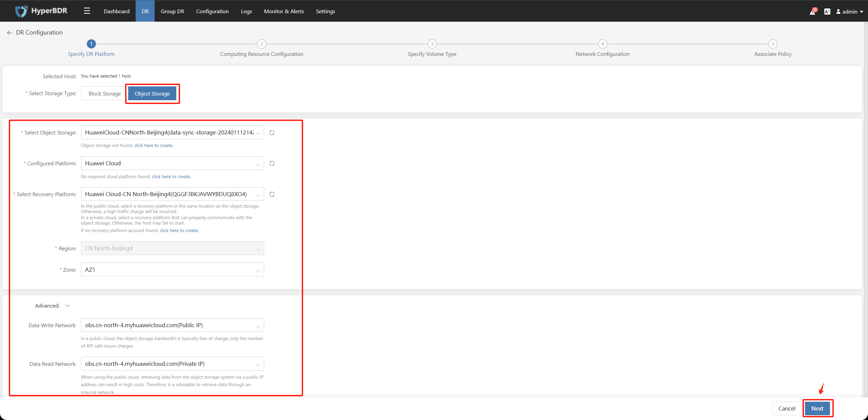The width and height of the screenshot is (868, 420).
Task: Click step 1 Specify DR Platform
Action: click(91, 48)
